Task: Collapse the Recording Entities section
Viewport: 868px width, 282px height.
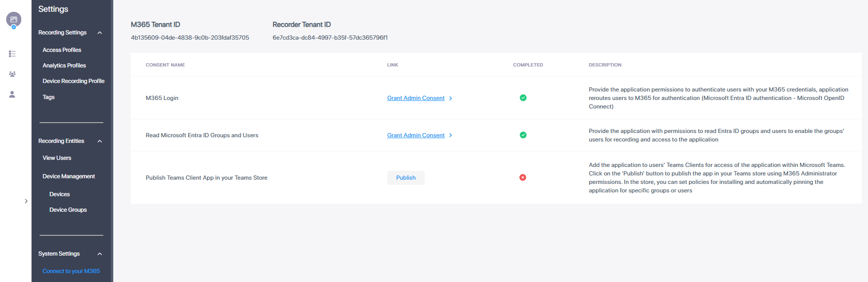Action: [x=100, y=141]
